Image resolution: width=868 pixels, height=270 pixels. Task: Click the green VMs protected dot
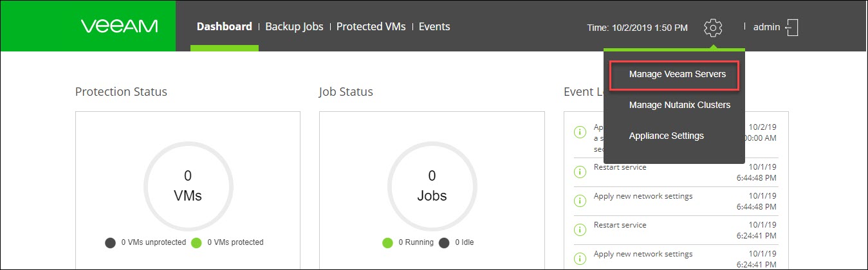196,242
